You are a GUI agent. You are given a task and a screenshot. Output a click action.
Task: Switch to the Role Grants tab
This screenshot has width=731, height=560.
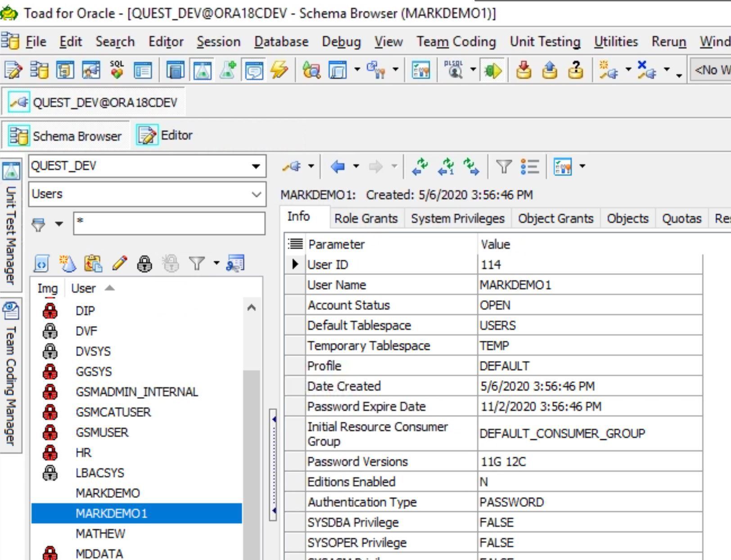point(366,218)
